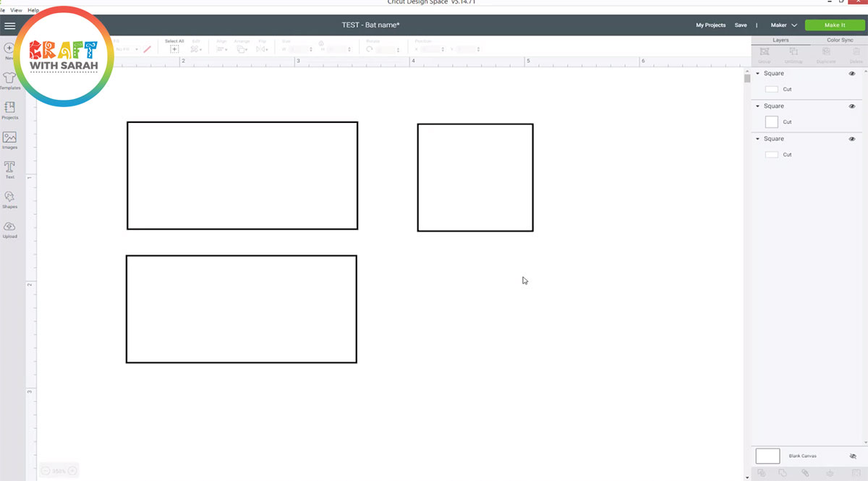Switch to the Layers tab
868x481 pixels.
(780, 41)
